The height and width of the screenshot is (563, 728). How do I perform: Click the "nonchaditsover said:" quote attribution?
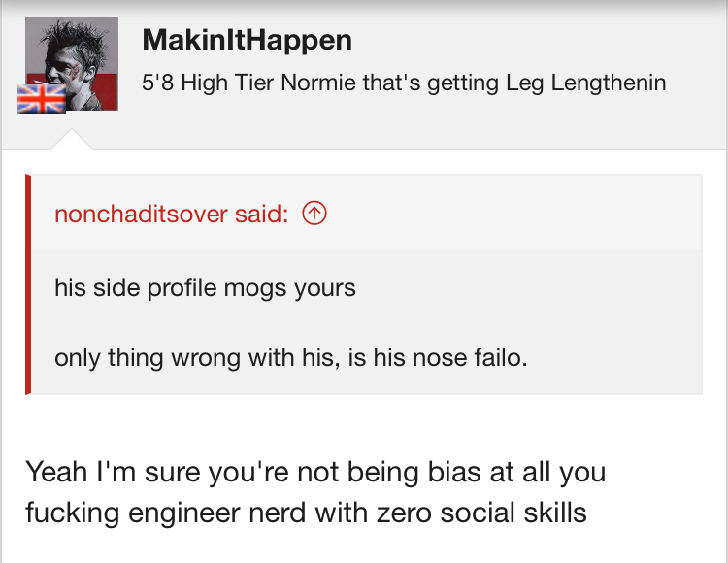tap(172, 214)
